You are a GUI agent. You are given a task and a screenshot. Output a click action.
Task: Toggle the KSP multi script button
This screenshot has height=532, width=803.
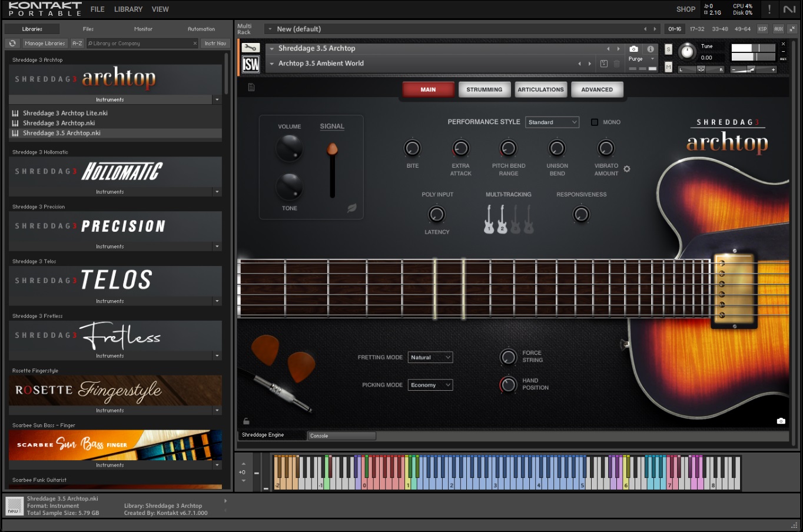pos(762,29)
